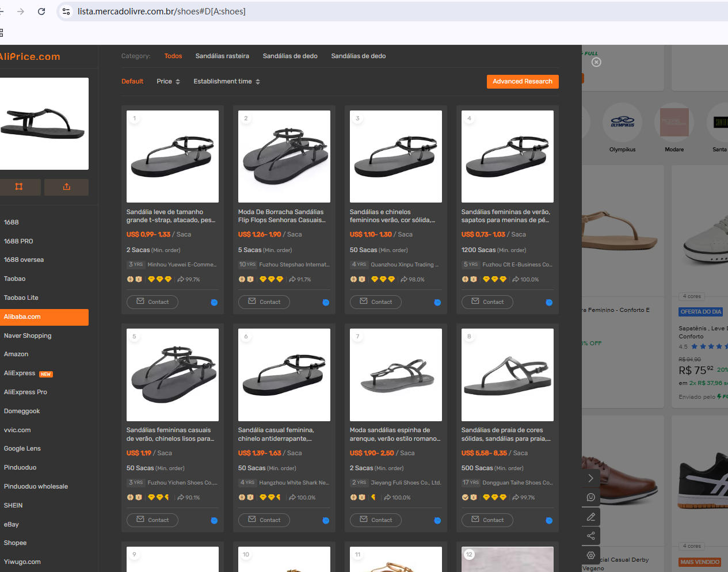Screen dimensions: 728x572
Task: Sort results by Establishment time
Action: pyautogui.click(x=227, y=81)
